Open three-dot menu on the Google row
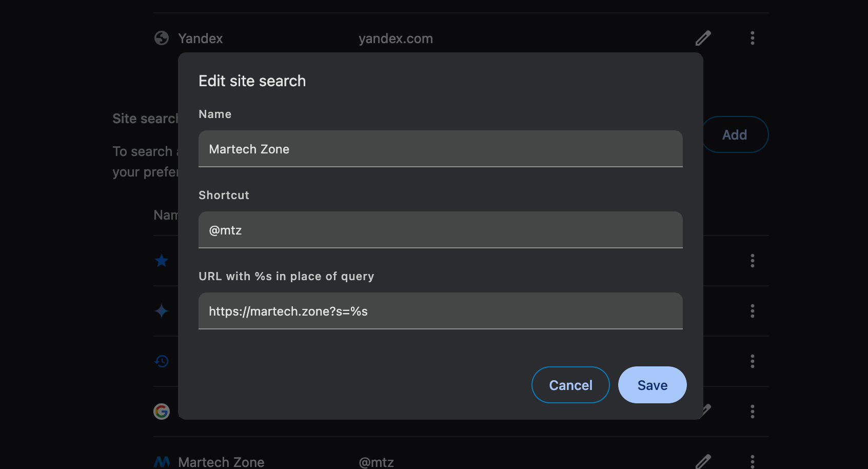 coord(752,412)
